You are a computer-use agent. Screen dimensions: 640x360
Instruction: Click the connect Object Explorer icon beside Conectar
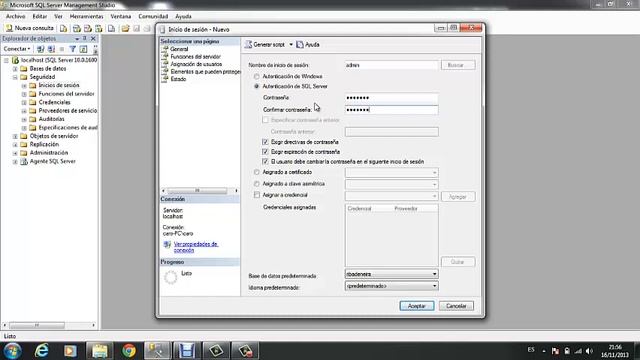coord(40,49)
